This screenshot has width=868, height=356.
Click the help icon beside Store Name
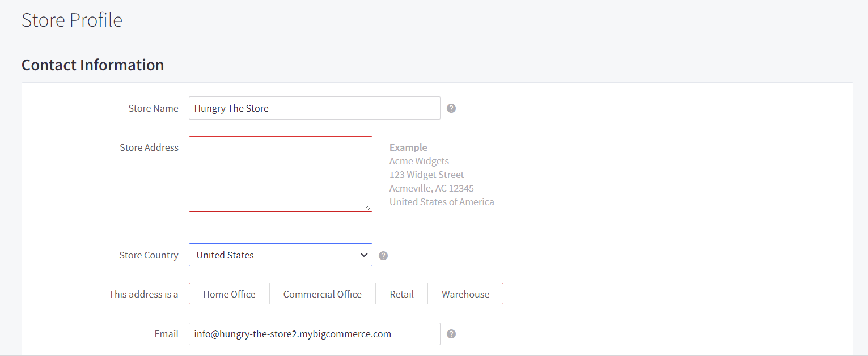coord(451,108)
